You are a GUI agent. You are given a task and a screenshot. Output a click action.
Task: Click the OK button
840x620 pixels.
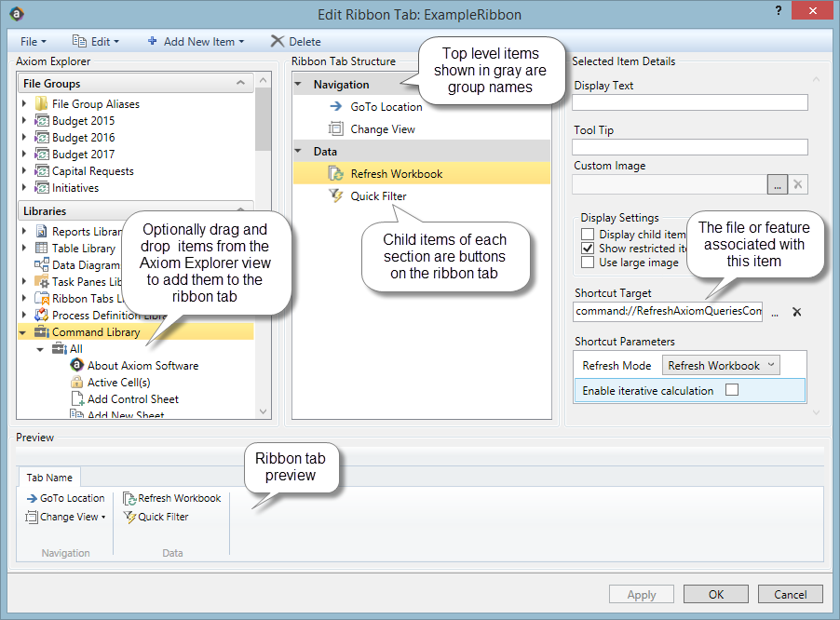pyautogui.click(x=716, y=594)
